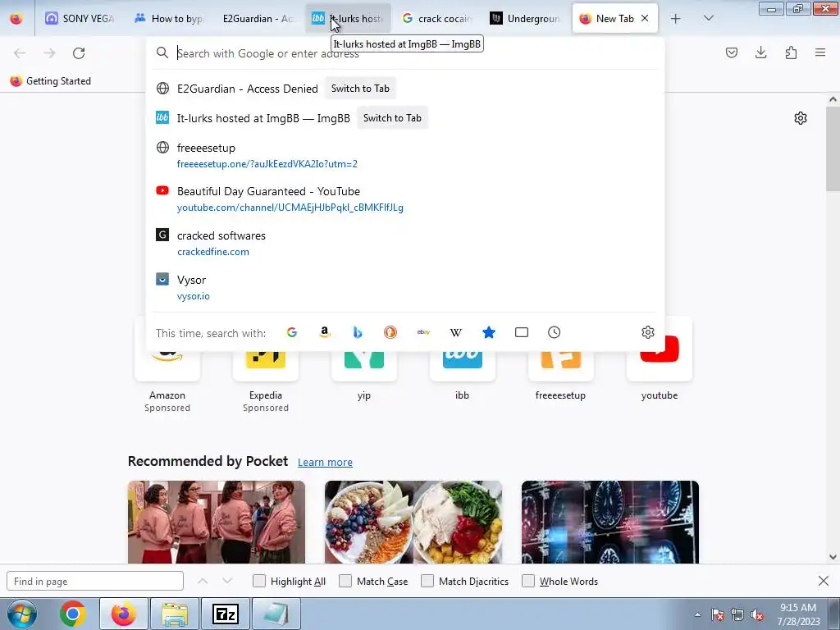The width and height of the screenshot is (840, 630).
Task: Switch to SONY VEGA tab
Action: coord(80,19)
